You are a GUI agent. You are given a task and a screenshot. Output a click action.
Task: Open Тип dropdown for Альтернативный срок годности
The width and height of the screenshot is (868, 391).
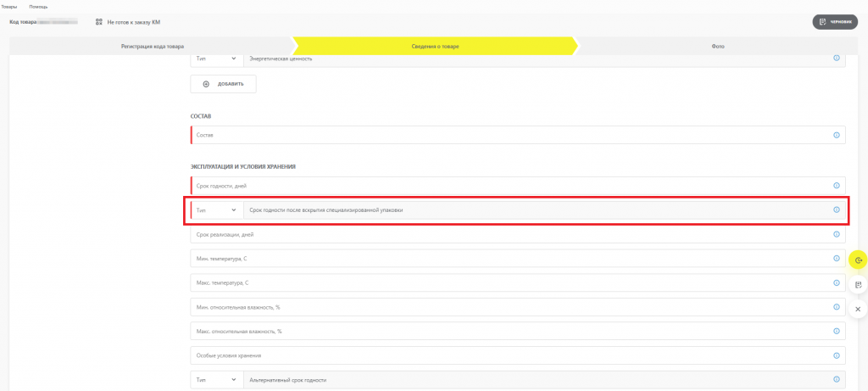pyautogui.click(x=216, y=380)
